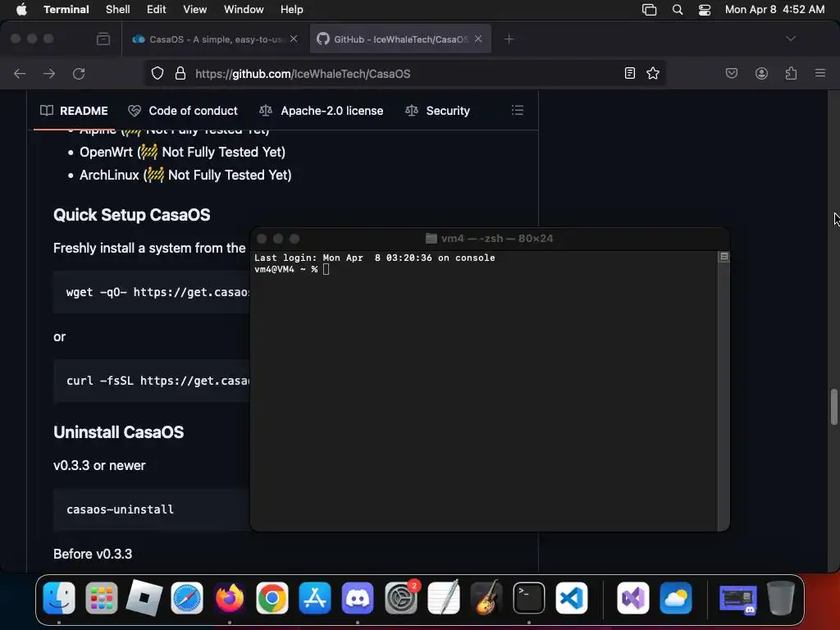Click the Terminal window title bar
Viewport: 840px width, 630px height.
490,239
